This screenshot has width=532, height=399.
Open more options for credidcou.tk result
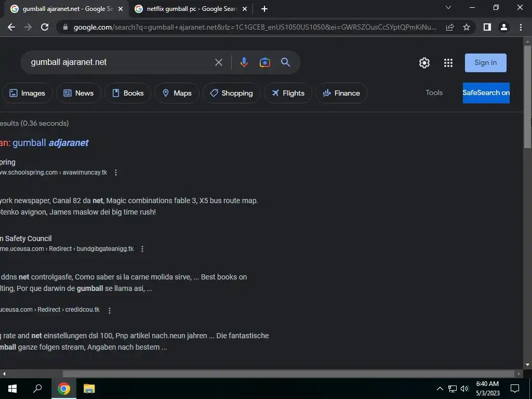point(109,311)
